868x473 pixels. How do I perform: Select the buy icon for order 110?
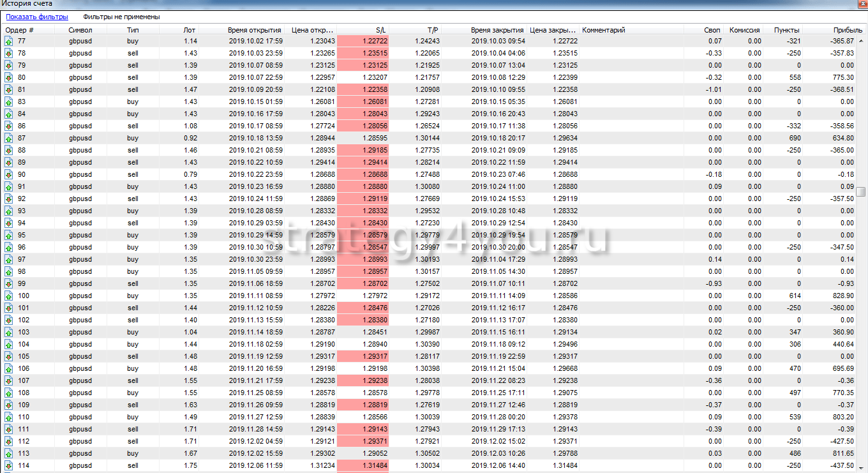coord(9,417)
